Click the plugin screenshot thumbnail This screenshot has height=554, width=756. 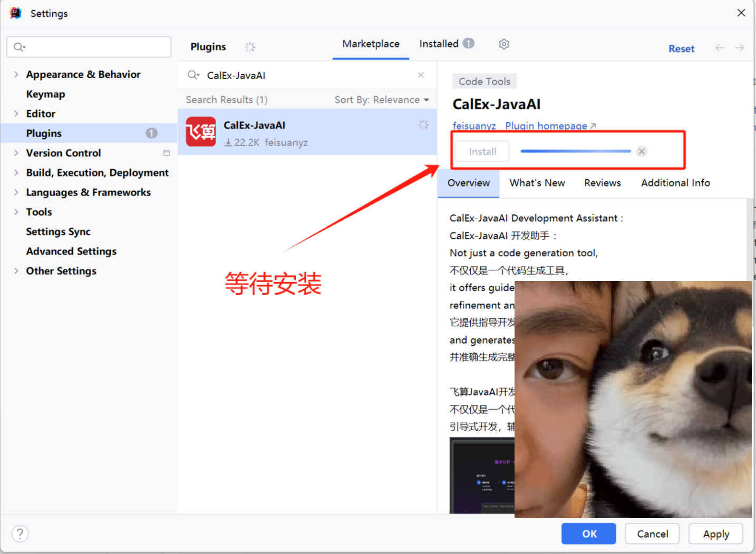[x=482, y=475]
